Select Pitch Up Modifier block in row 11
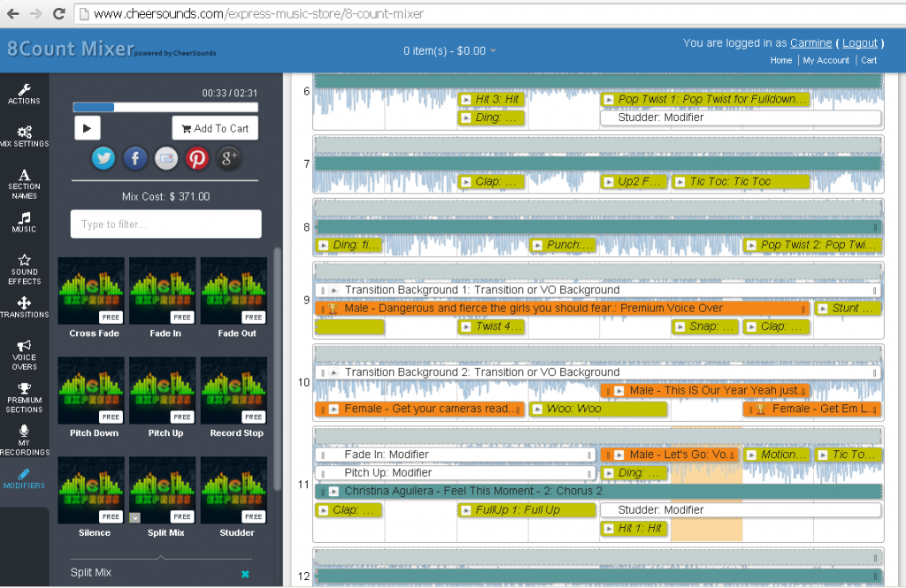This screenshot has width=906, height=588. point(456,473)
